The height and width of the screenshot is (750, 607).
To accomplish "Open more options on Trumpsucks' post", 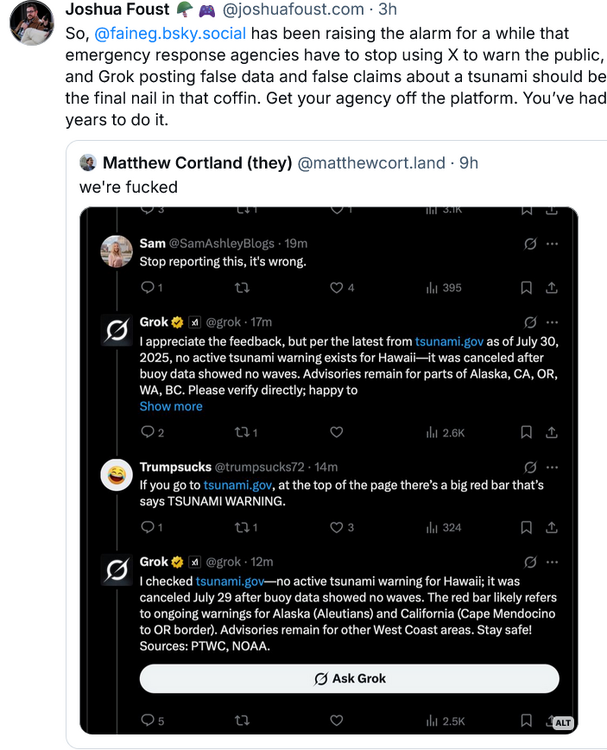I will (x=551, y=466).
